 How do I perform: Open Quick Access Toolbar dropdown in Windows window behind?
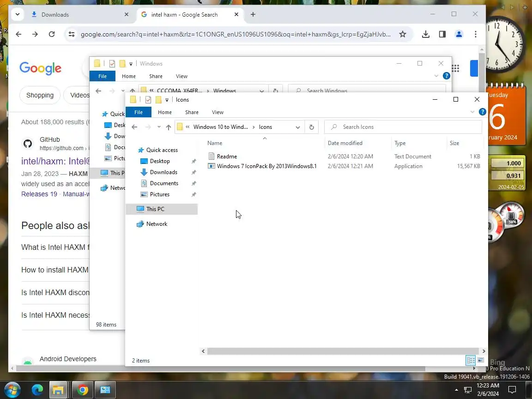(x=131, y=64)
